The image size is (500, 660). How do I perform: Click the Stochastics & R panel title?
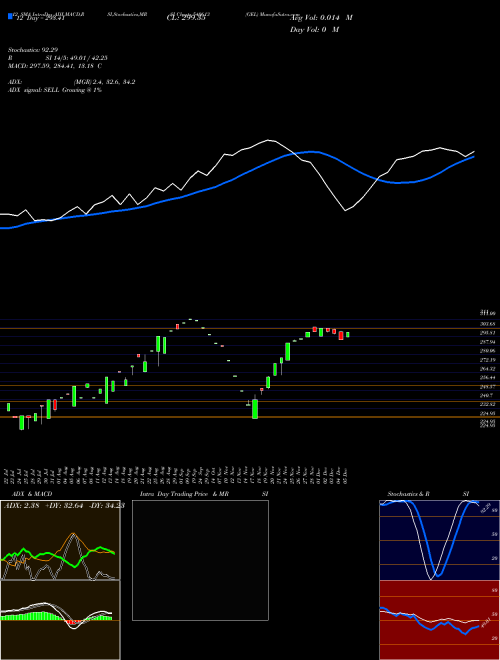[x=409, y=494]
